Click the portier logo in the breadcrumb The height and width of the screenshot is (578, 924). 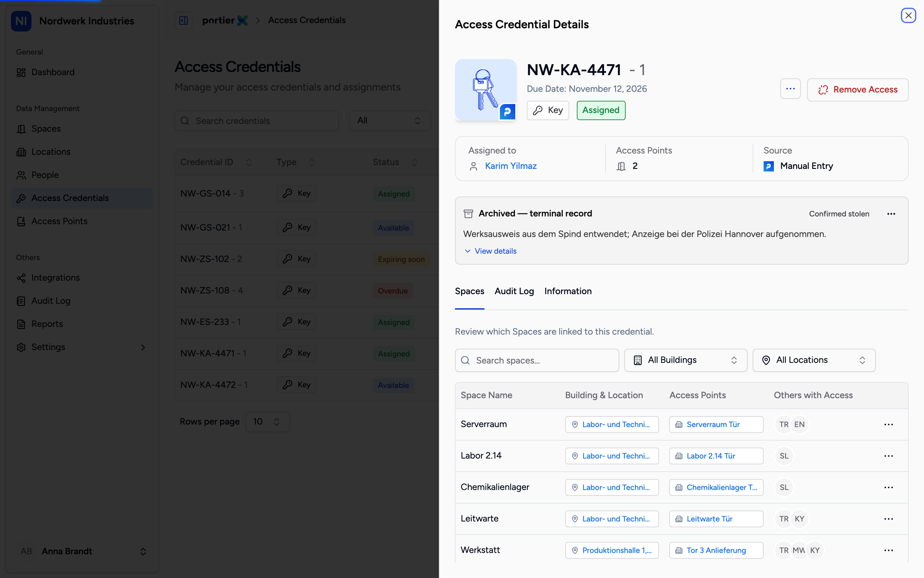[x=225, y=20]
